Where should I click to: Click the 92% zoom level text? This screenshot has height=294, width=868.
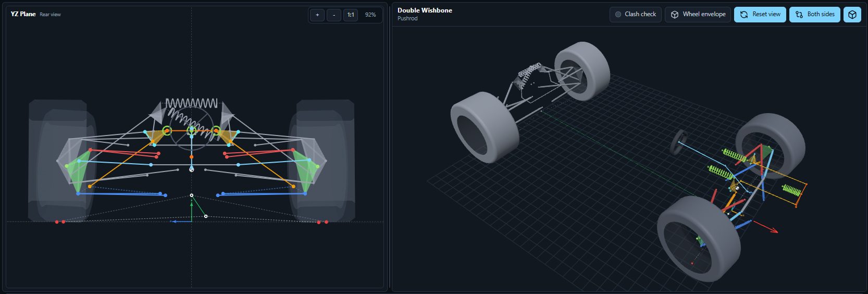[370, 15]
